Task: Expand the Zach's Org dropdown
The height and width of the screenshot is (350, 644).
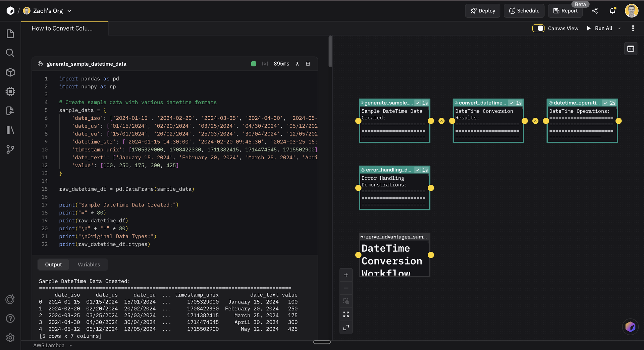Action: coord(69,11)
